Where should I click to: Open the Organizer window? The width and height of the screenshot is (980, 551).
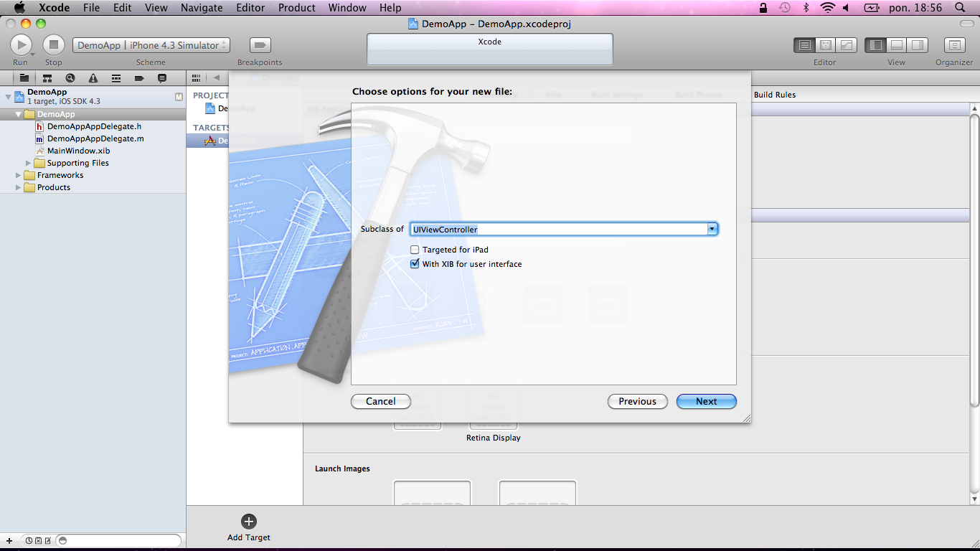(953, 45)
